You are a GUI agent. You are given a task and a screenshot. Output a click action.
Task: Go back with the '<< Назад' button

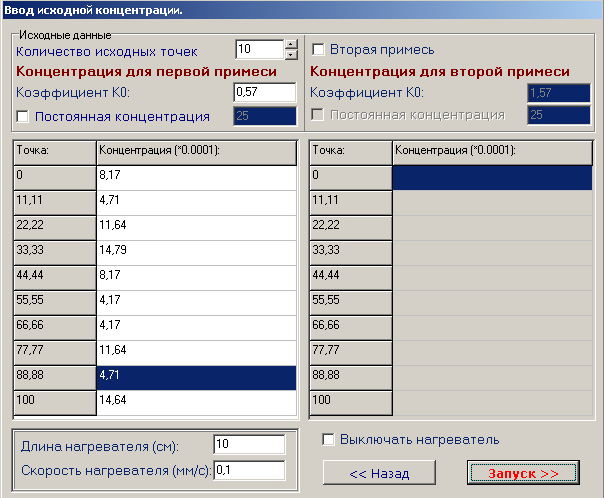tap(379, 473)
